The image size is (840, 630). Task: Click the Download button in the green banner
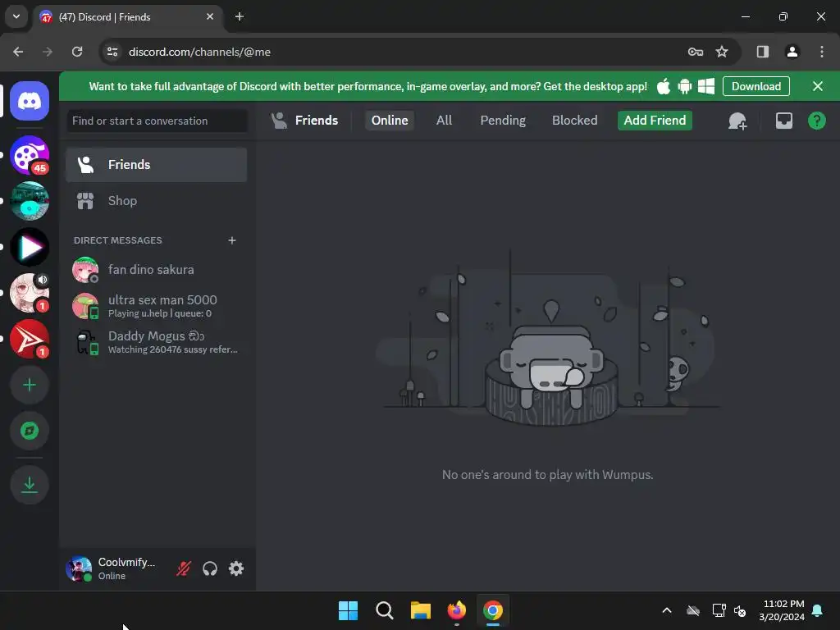tap(756, 86)
